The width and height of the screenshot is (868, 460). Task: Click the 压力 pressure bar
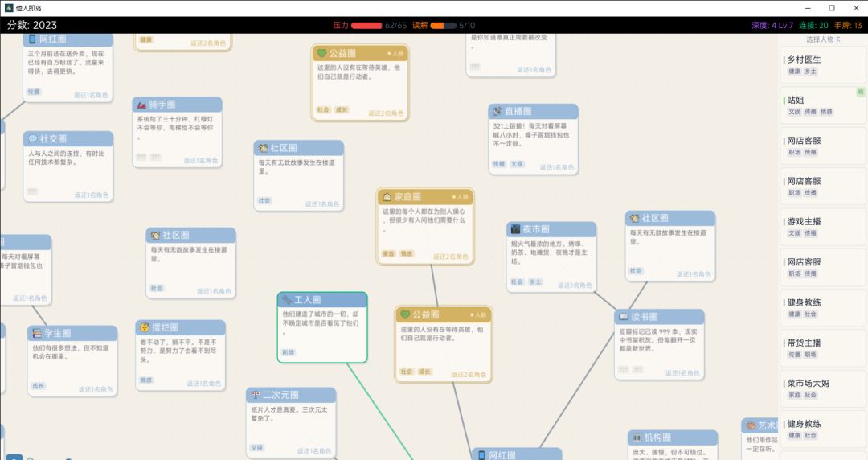click(366, 26)
